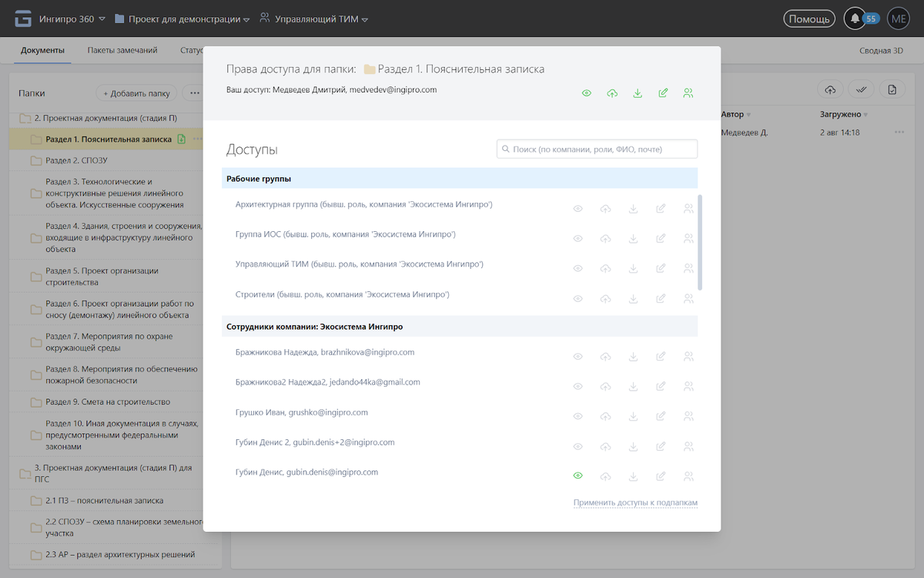Click download permission icon for Архитектурная группа

coord(633,209)
